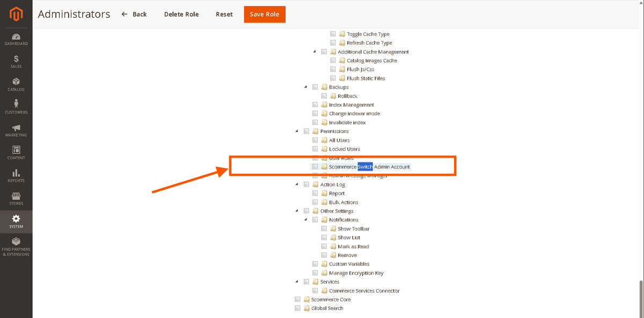
Task: Click the Magento logo icon
Action: click(x=16, y=14)
